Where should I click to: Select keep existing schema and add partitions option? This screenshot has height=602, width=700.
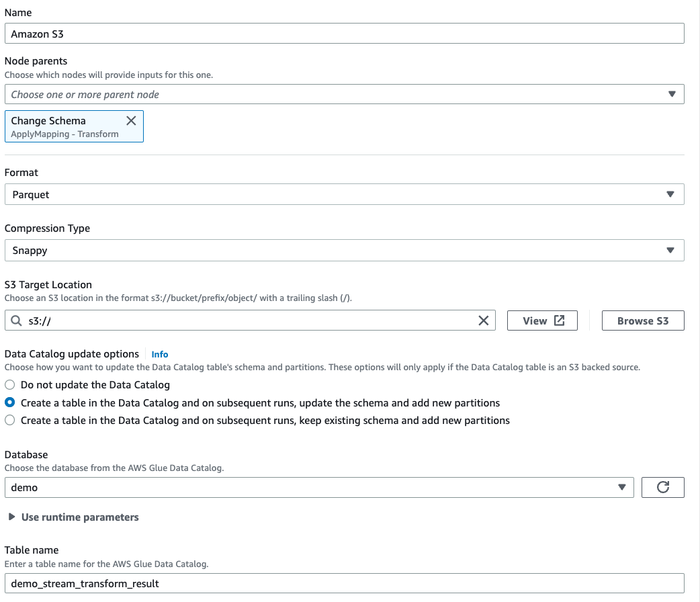pos(10,421)
